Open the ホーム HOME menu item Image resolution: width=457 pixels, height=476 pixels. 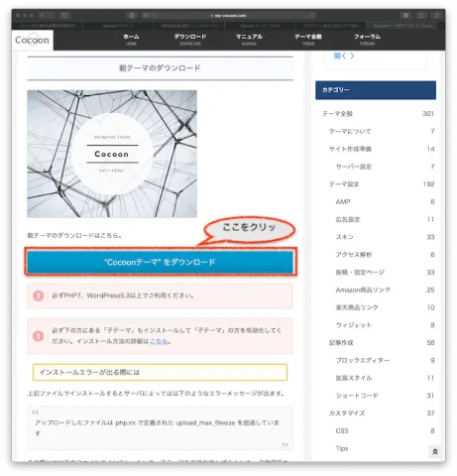click(131, 40)
